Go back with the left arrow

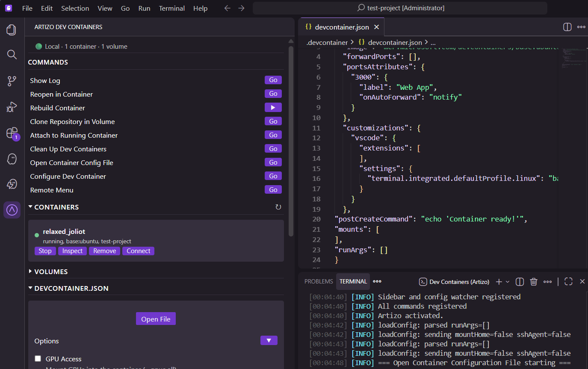(228, 8)
